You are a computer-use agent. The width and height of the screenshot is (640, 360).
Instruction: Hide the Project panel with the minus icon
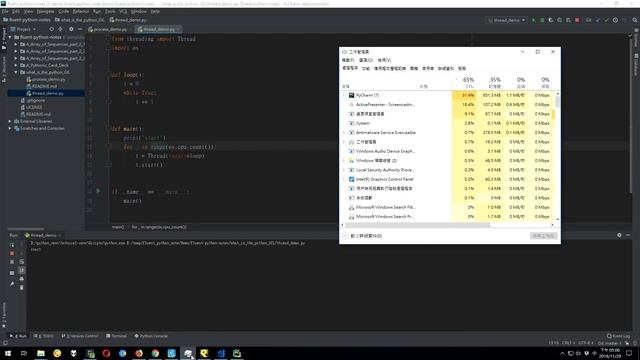80,29
